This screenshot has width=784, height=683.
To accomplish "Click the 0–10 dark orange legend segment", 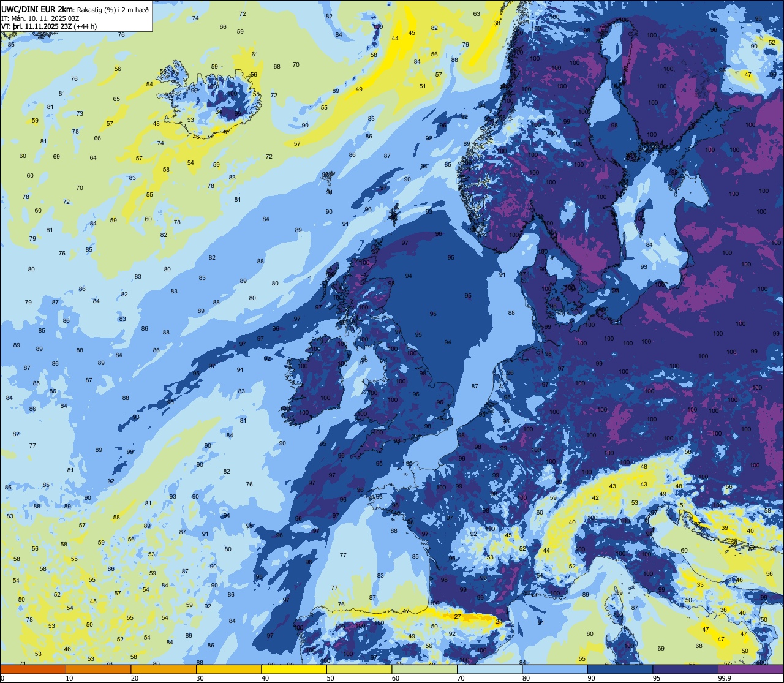I will [33, 669].
